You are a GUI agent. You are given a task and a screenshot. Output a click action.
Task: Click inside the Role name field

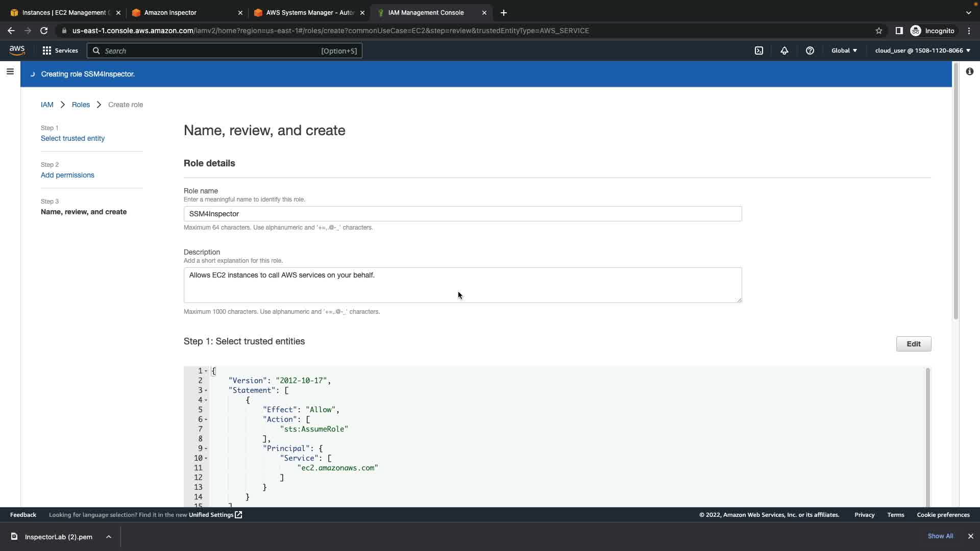462,214
